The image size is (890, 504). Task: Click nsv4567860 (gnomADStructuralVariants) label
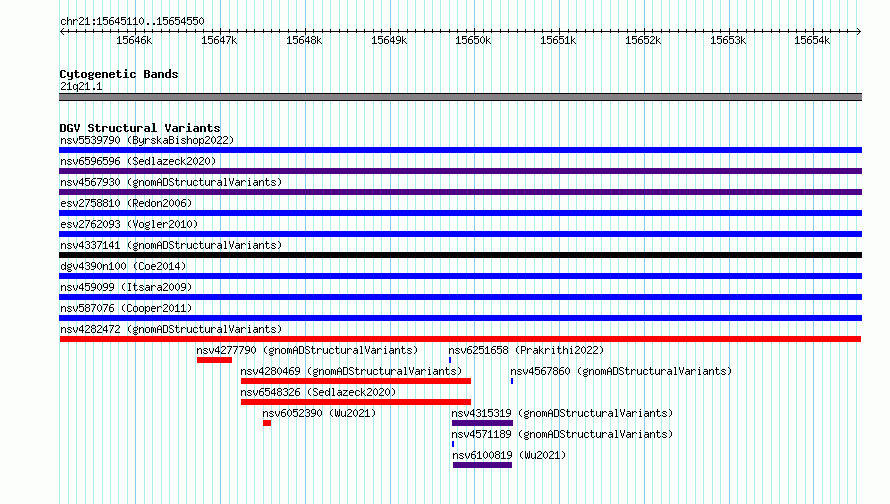(x=621, y=371)
